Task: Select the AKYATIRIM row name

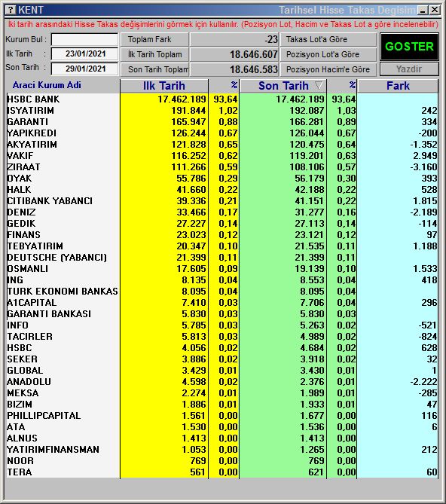Action: coord(32,145)
